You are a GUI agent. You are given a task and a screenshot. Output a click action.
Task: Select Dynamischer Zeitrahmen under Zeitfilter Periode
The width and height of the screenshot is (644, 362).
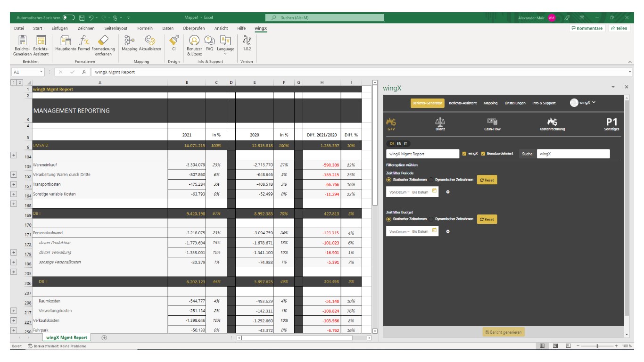coord(431,180)
